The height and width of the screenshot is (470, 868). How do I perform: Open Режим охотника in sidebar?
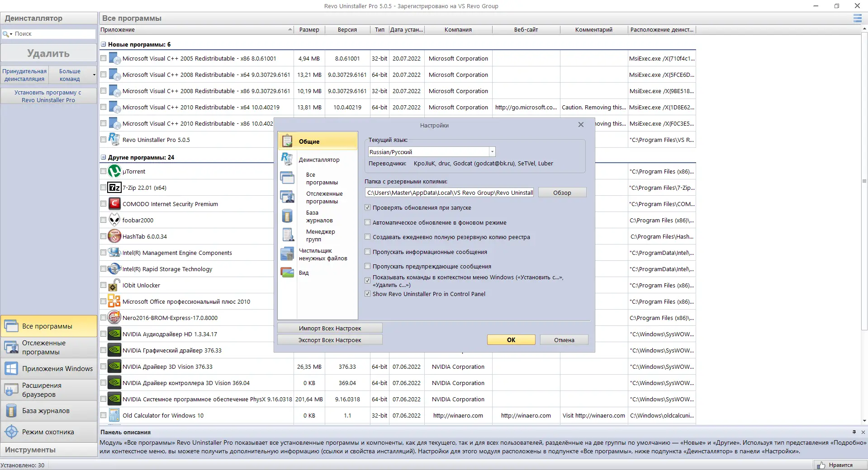pyautogui.click(x=49, y=432)
